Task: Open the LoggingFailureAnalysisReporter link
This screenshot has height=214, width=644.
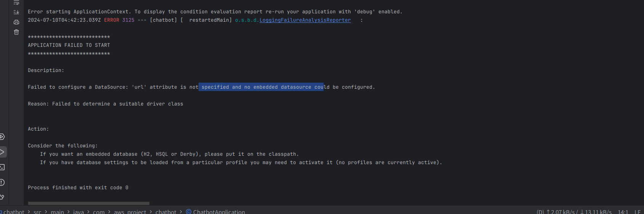Action: pyautogui.click(x=305, y=20)
